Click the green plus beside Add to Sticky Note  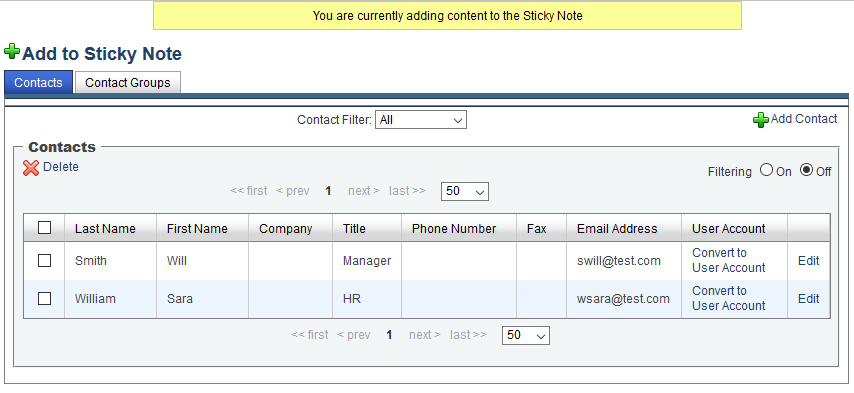click(x=12, y=52)
